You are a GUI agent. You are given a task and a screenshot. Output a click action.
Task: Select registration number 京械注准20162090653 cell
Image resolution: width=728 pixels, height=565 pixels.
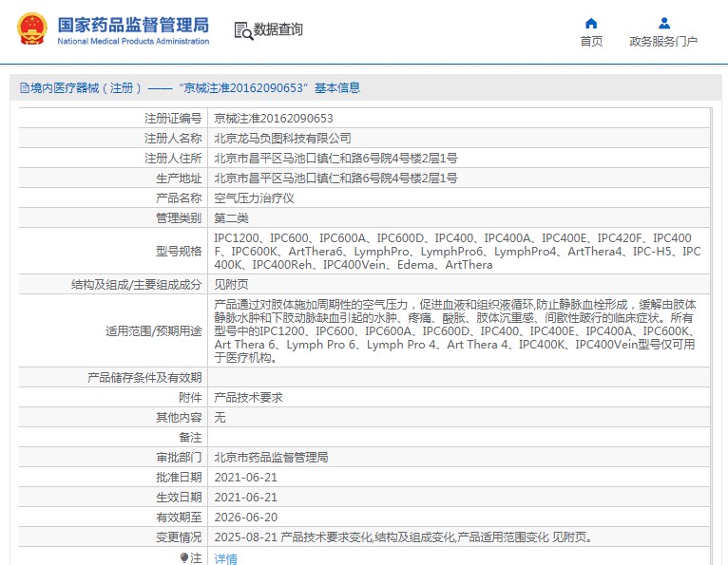tap(274, 119)
